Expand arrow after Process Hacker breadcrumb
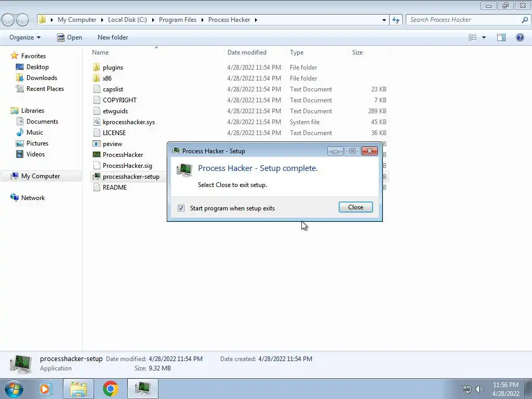 coord(256,20)
